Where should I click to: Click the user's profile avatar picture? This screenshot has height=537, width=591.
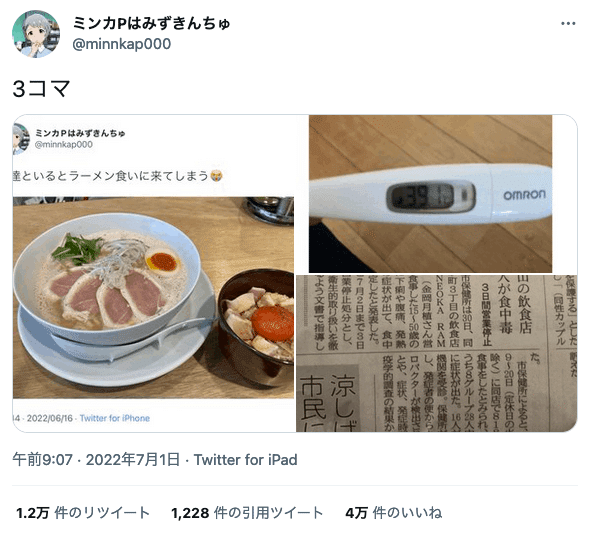coord(36,34)
